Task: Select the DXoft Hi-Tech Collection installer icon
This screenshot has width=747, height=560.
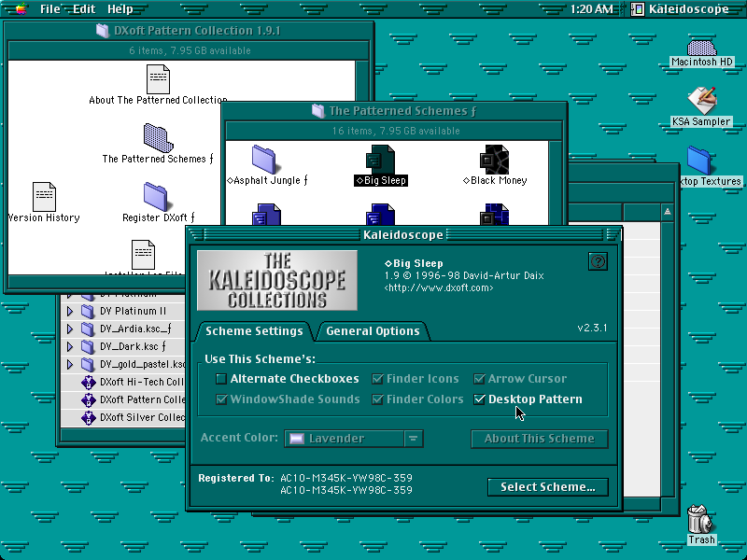Action: coord(88,382)
